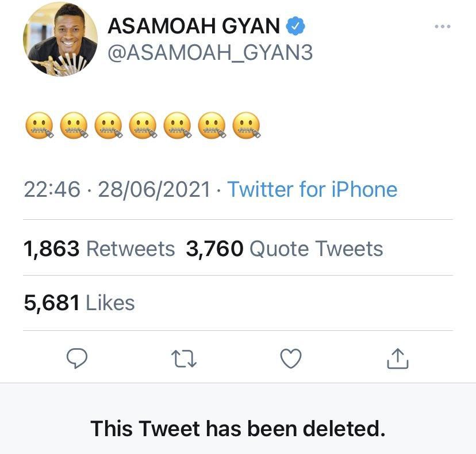Viewport: 476px width, 454px height.
Task: Expand tweet options via ellipsis control
Action: [442, 24]
